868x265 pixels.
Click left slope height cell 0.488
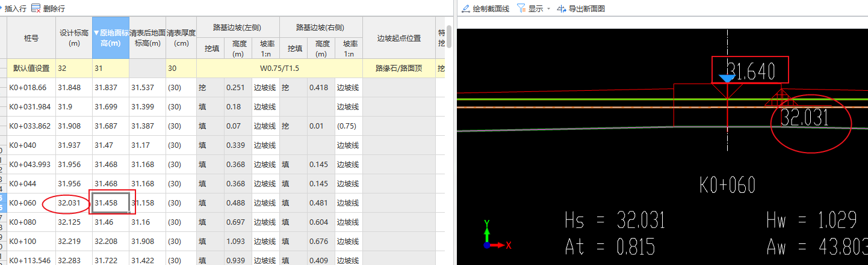(x=238, y=203)
